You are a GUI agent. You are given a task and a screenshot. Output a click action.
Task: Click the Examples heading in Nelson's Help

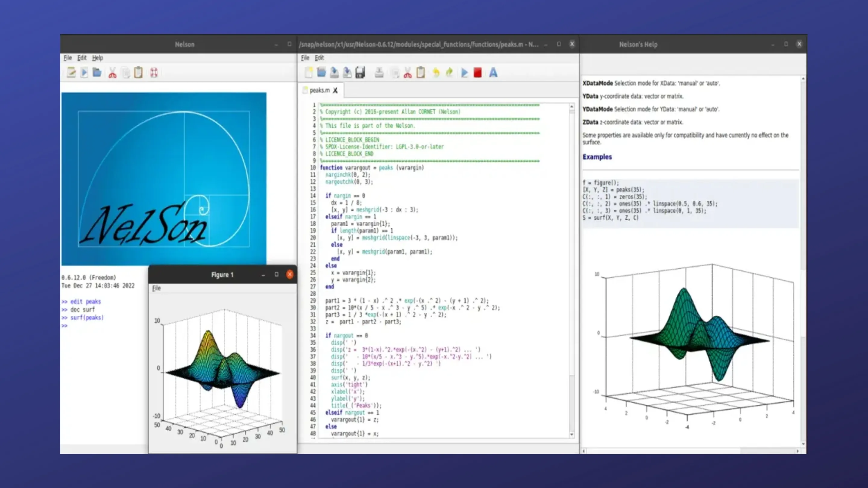pos(597,157)
